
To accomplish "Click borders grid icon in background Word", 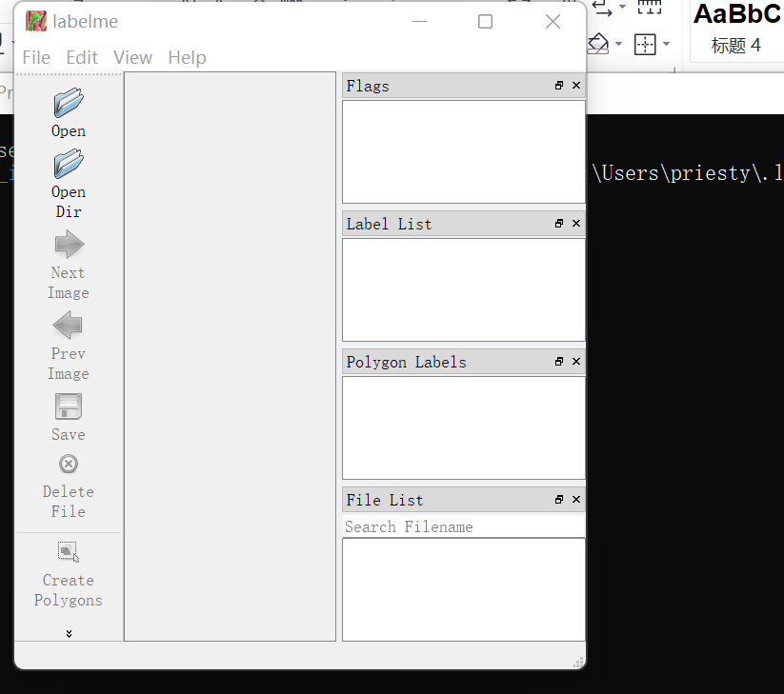I will (645, 45).
